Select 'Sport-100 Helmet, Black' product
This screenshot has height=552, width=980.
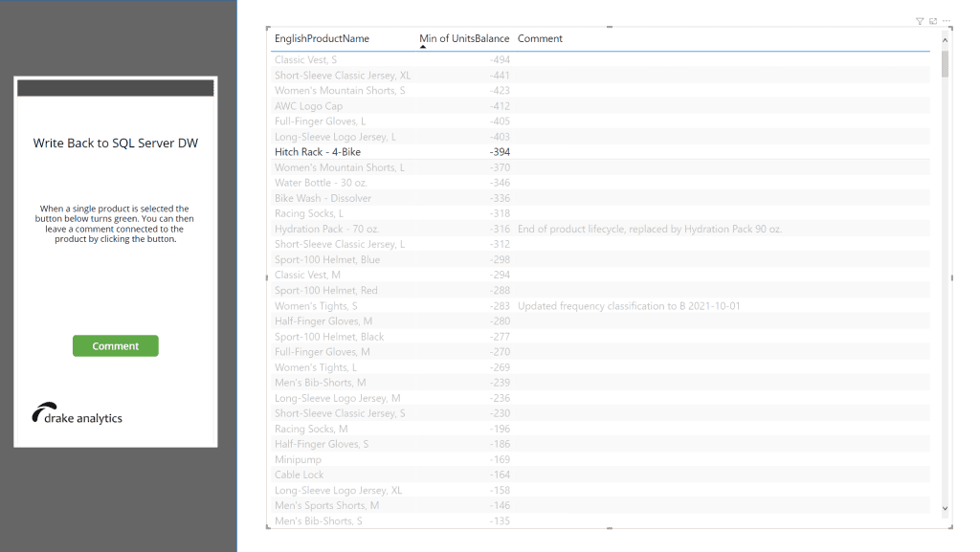click(329, 337)
